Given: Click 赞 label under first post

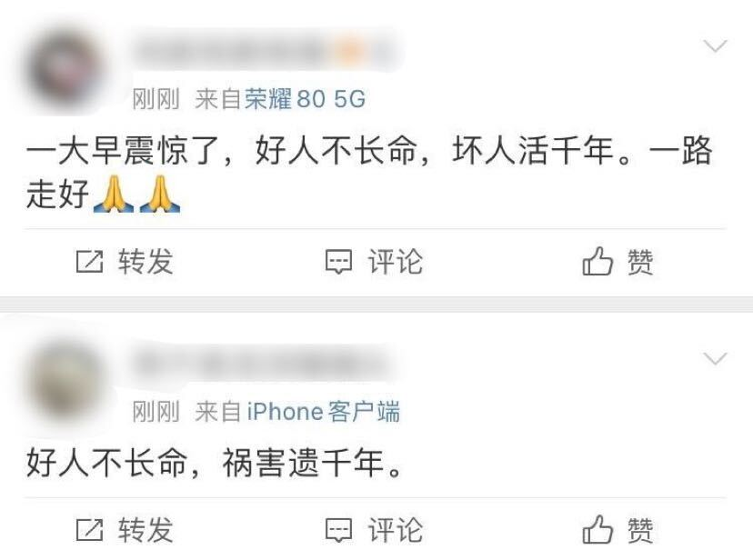Looking at the screenshot, I should 640,262.
